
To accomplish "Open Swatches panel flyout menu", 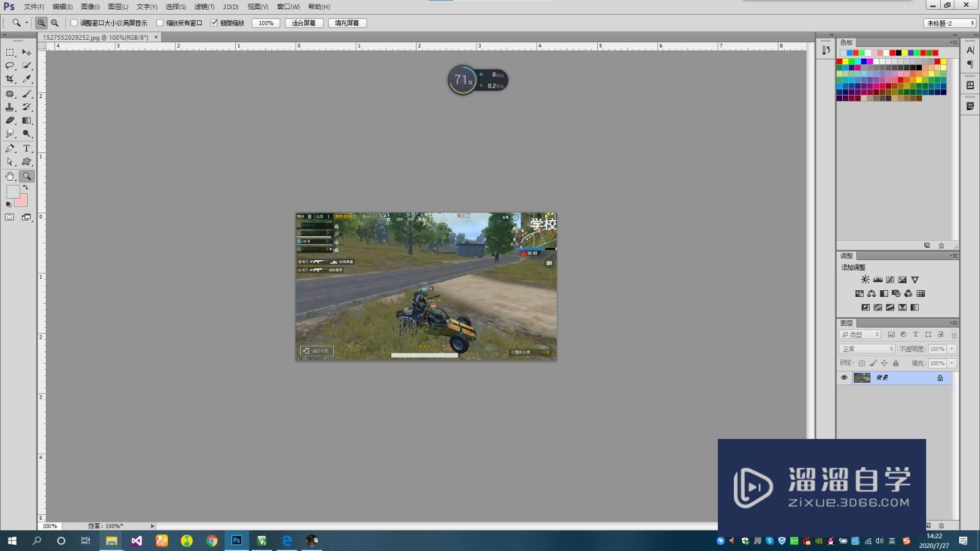I will click(x=954, y=42).
